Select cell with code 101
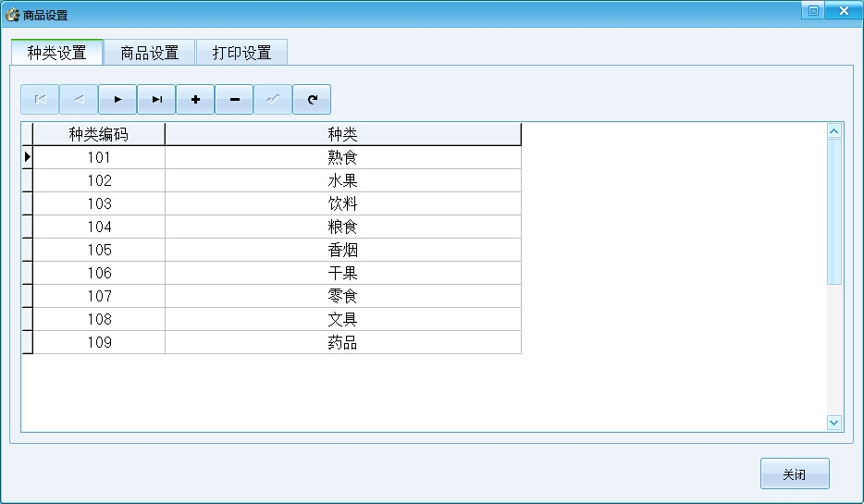The height and width of the screenshot is (504, 864). 99,157
